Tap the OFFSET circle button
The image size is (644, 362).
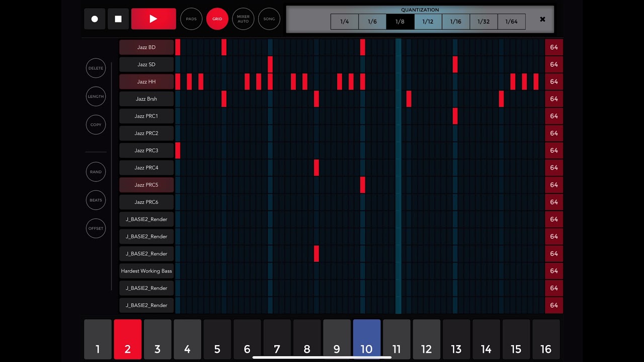[96, 228]
